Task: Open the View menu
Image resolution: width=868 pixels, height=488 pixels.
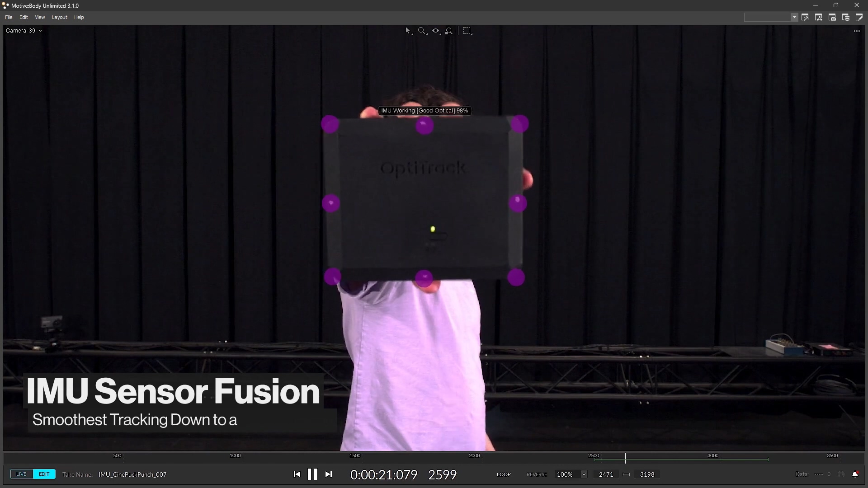Action: [40, 17]
